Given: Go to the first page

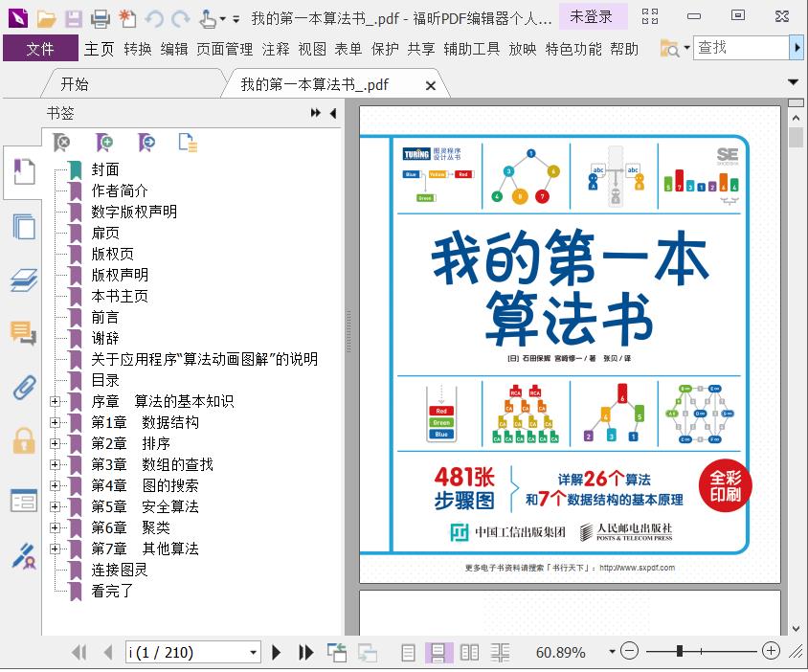Looking at the screenshot, I should (79, 653).
